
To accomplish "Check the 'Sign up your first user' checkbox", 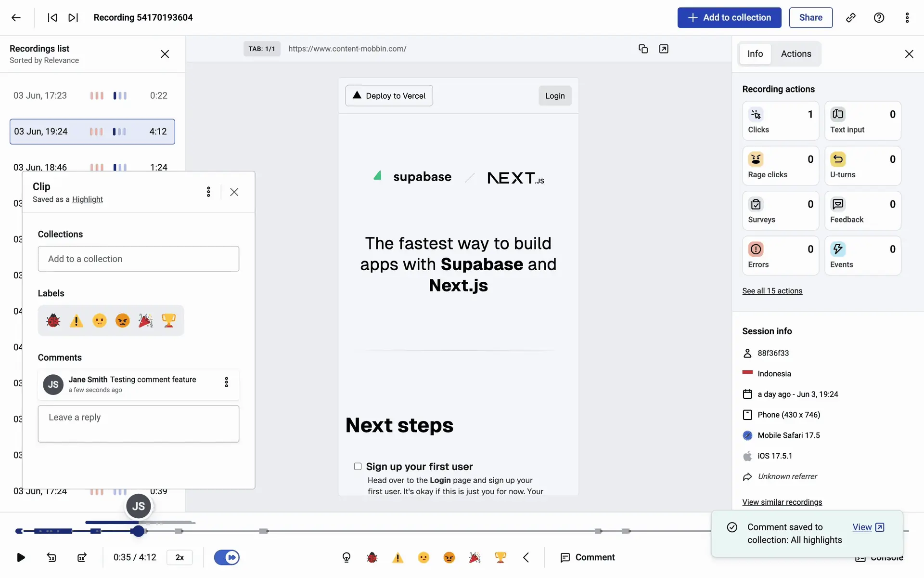I will (x=358, y=466).
